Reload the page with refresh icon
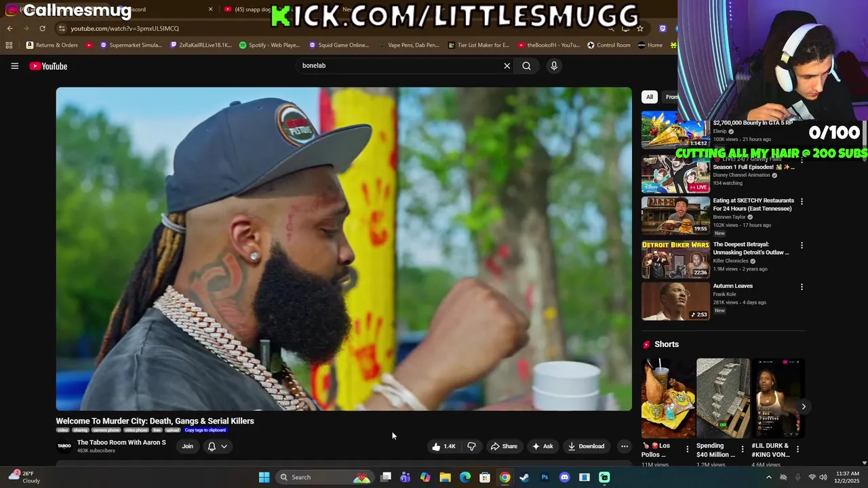 [x=42, y=28]
